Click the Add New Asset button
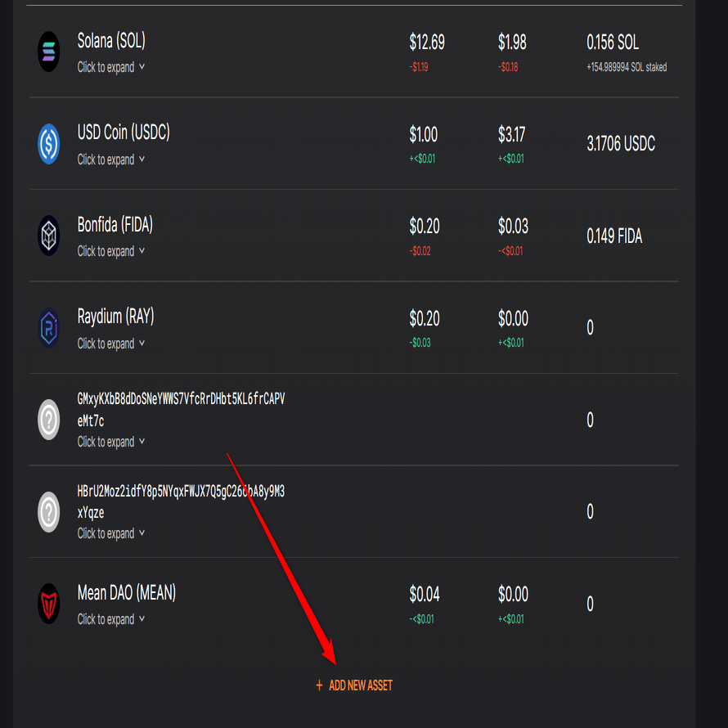The width and height of the screenshot is (728, 728). [360, 685]
